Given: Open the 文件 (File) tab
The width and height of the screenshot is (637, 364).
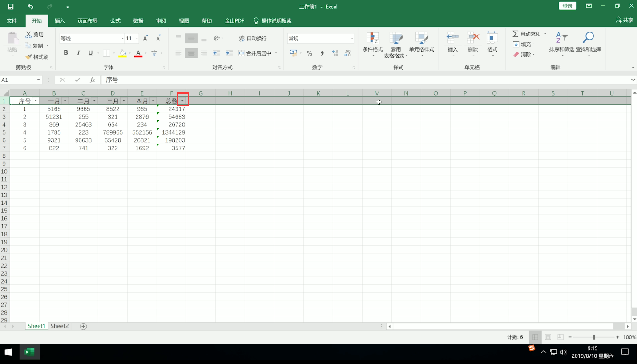Looking at the screenshot, I should pyautogui.click(x=12, y=21).
